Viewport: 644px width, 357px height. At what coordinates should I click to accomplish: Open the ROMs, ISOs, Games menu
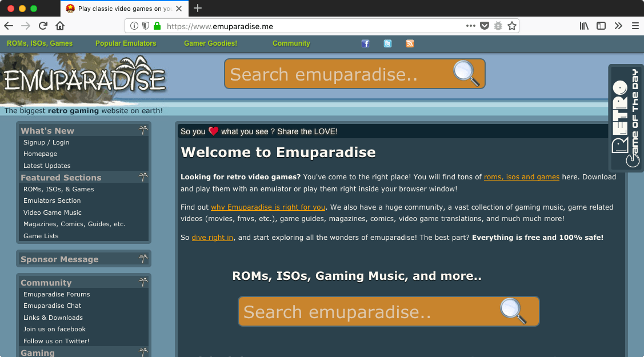(39, 43)
